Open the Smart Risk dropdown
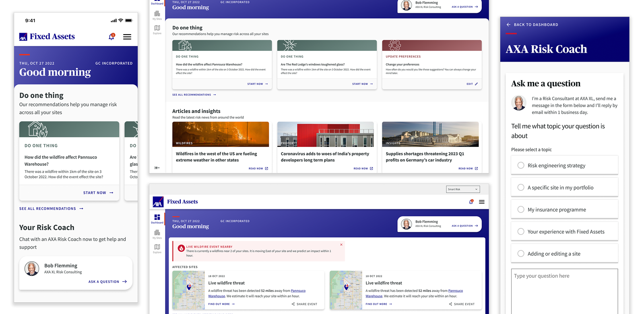 463,189
